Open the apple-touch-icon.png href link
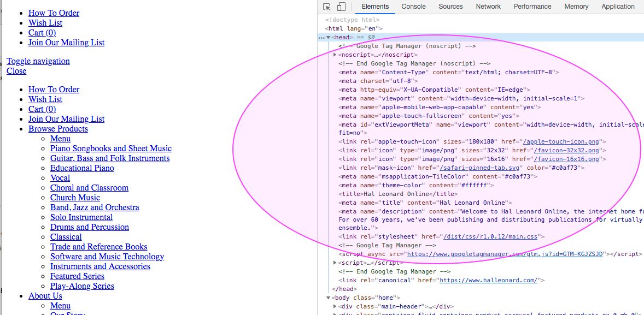The image size is (644, 315). tap(561, 142)
